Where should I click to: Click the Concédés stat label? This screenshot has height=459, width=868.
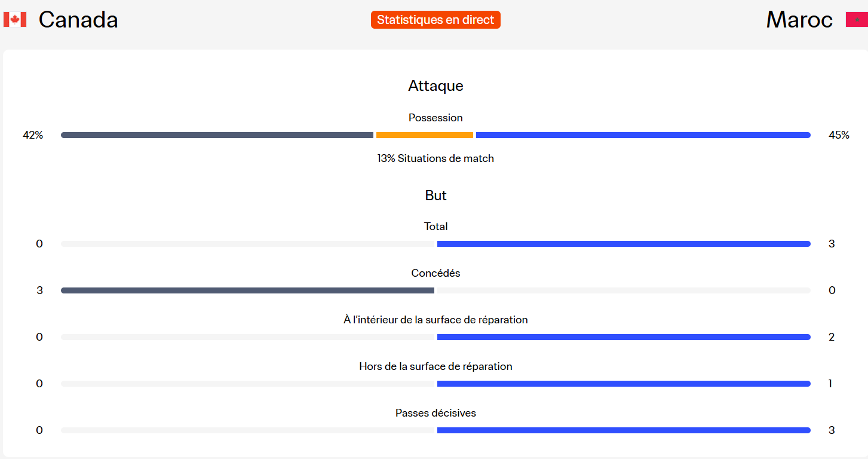[x=435, y=273]
